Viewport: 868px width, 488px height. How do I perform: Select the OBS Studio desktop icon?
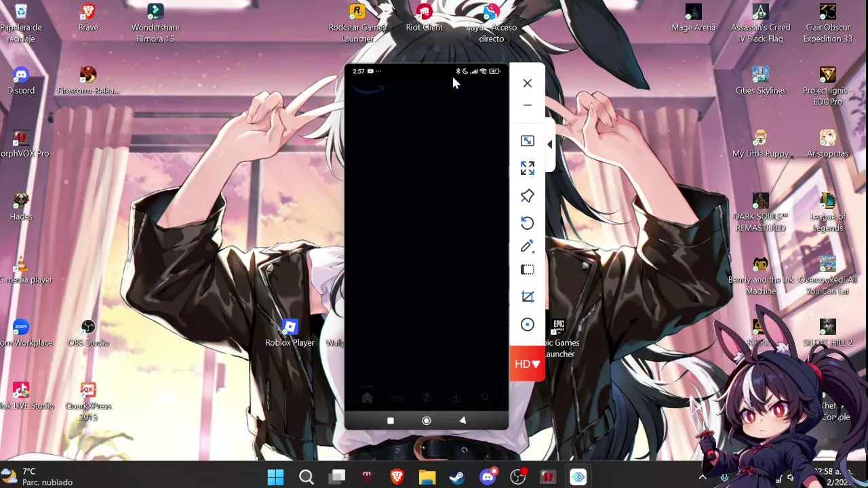[x=88, y=333]
